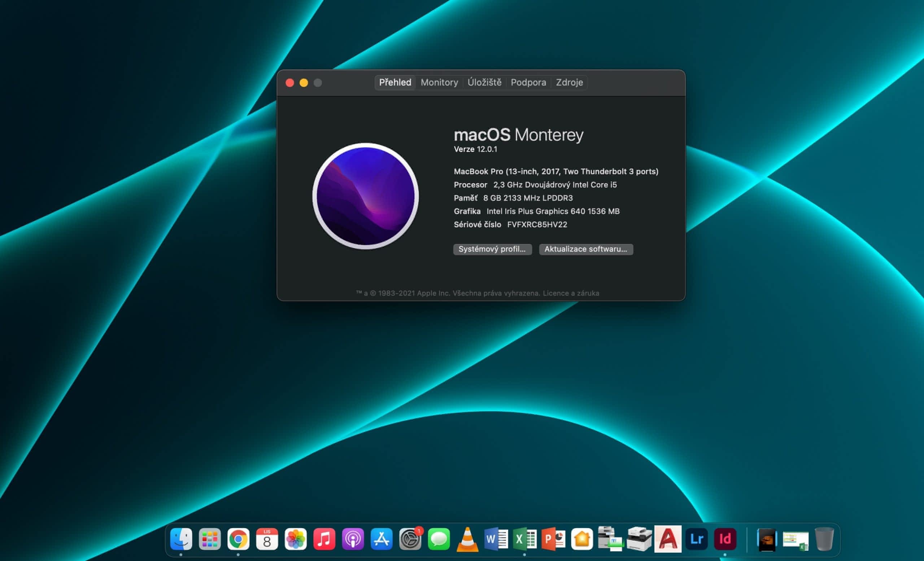Launch AutoCAD red A icon
This screenshot has height=561, width=924.
667,539
